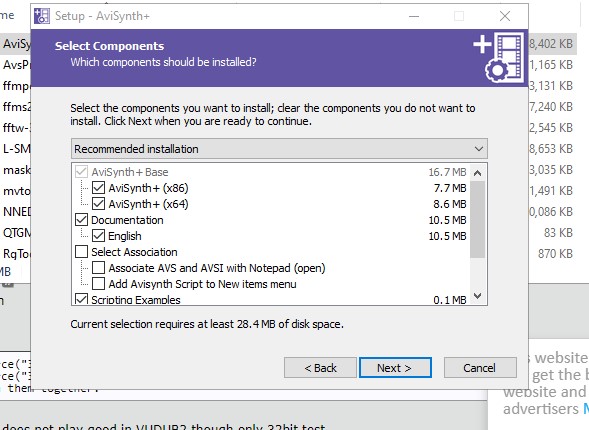Click the disabled AviSynth+ Base checkbox
The width and height of the screenshot is (589, 430).
[x=82, y=172]
